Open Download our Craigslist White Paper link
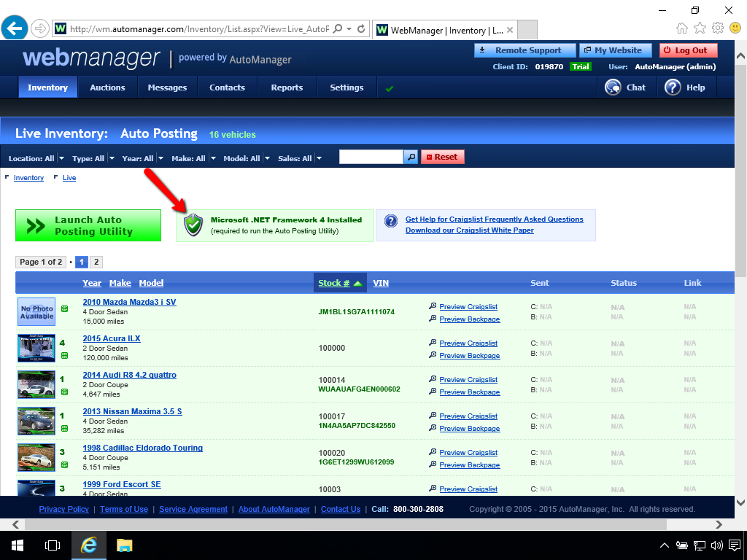 click(x=469, y=230)
